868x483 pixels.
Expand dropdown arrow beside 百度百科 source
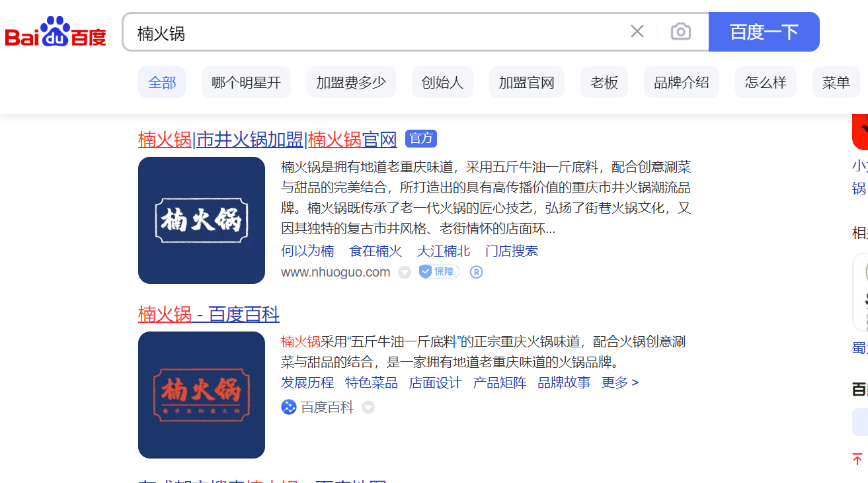pos(368,408)
